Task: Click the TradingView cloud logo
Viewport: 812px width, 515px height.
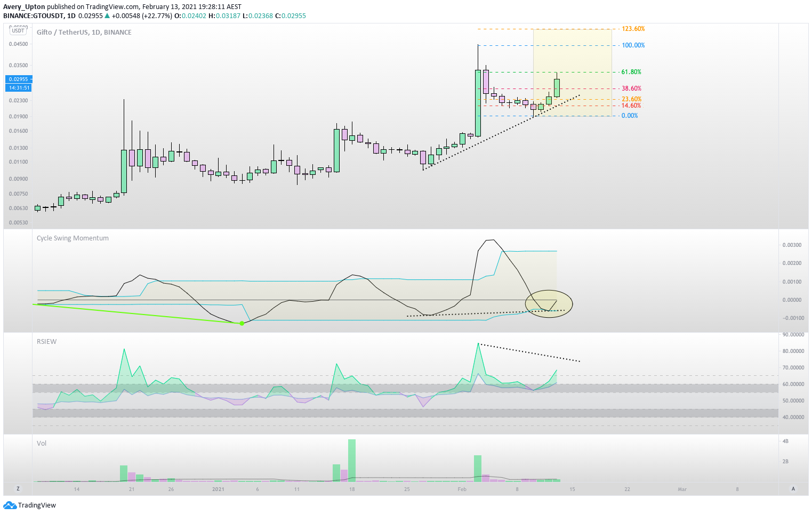Action: tap(10, 505)
